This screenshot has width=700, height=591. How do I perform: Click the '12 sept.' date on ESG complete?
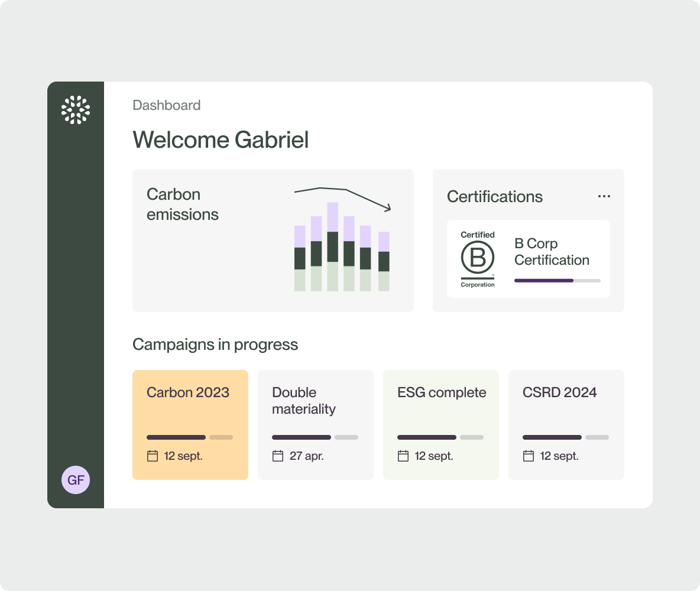coord(433,456)
